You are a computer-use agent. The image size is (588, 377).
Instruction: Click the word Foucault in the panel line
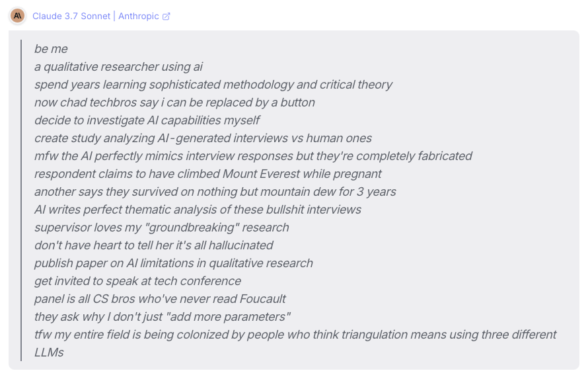coord(260,299)
